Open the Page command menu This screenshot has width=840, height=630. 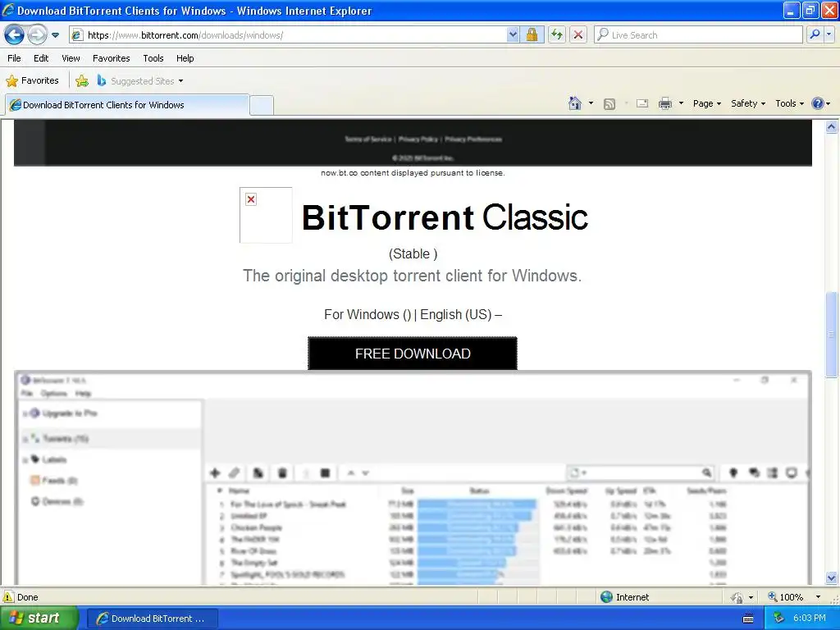(x=707, y=103)
